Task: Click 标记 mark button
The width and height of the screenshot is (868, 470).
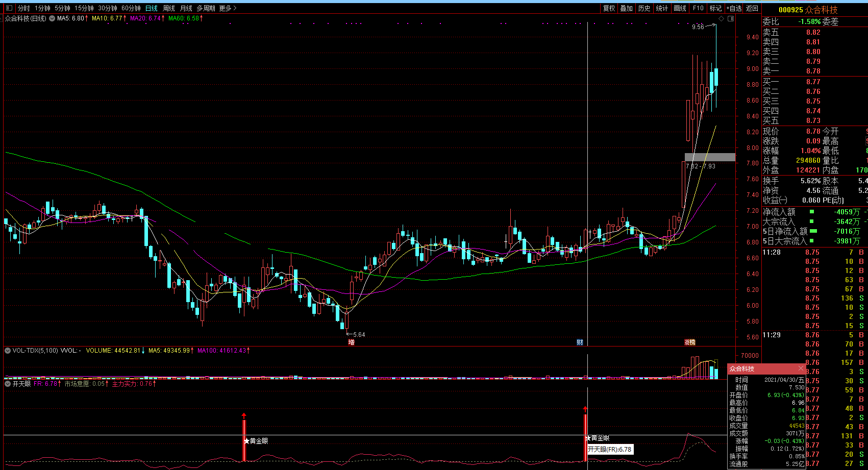Action: click(715, 8)
